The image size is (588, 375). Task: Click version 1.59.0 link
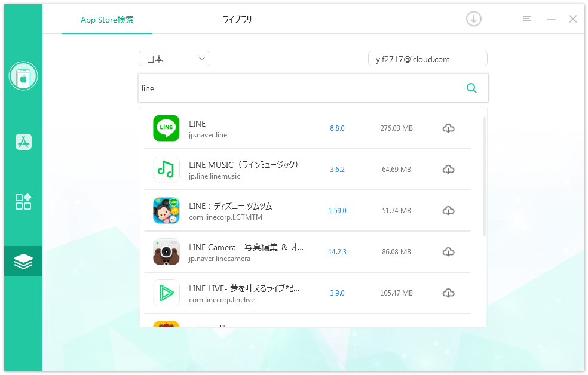tap(337, 211)
